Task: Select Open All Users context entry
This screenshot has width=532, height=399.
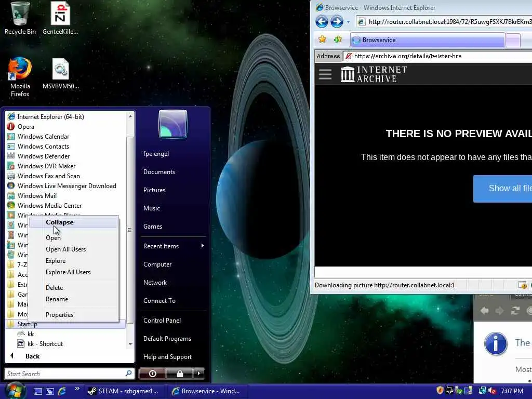Action: click(x=73, y=249)
